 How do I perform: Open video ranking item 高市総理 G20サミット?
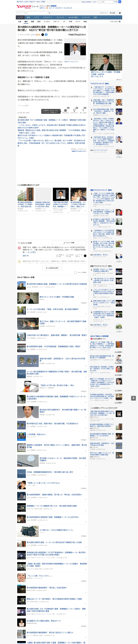click(x=103, y=270)
